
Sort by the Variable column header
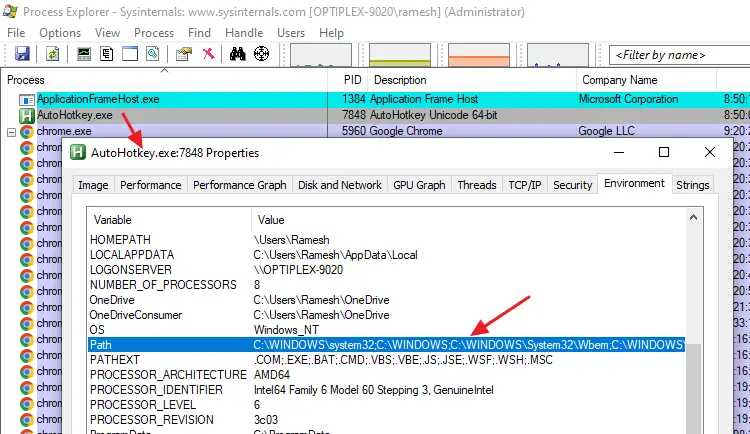(169, 220)
